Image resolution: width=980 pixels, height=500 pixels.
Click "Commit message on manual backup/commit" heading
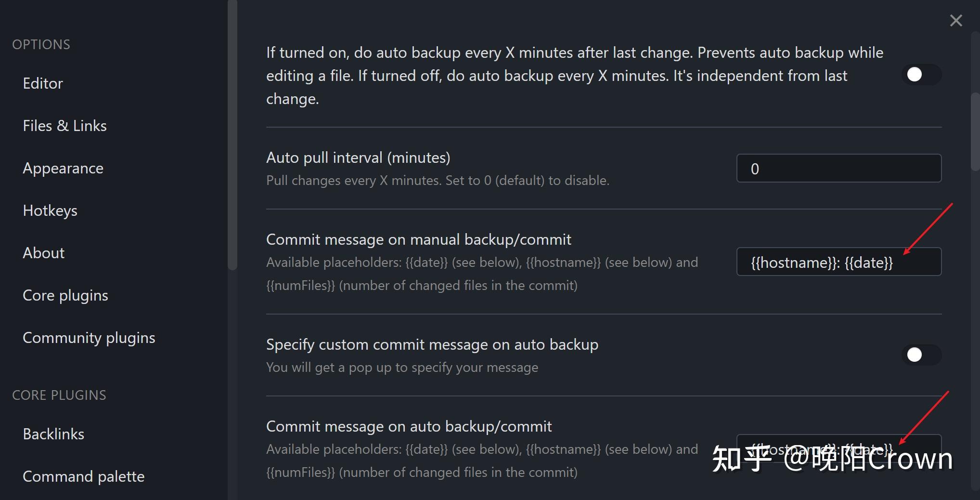[x=418, y=239]
